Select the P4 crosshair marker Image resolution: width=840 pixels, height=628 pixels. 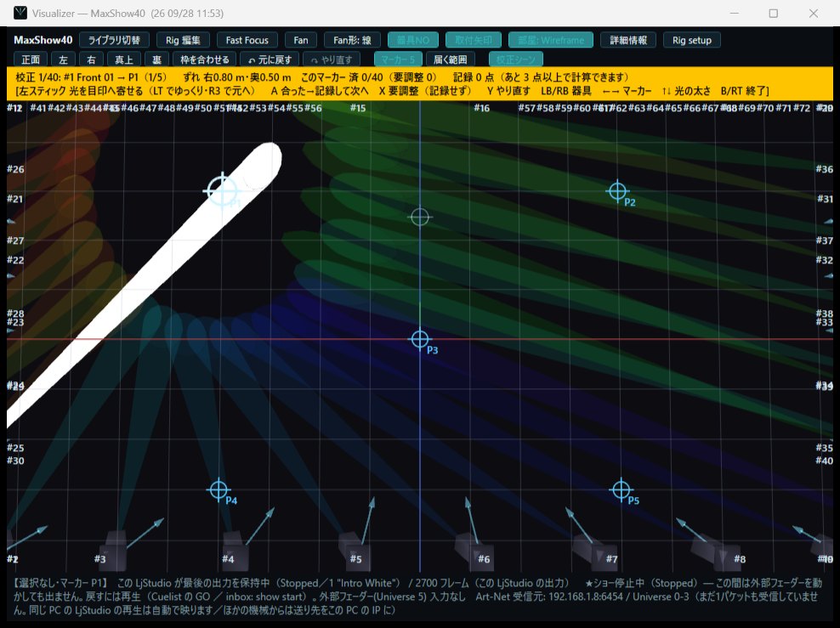(218, 489)
